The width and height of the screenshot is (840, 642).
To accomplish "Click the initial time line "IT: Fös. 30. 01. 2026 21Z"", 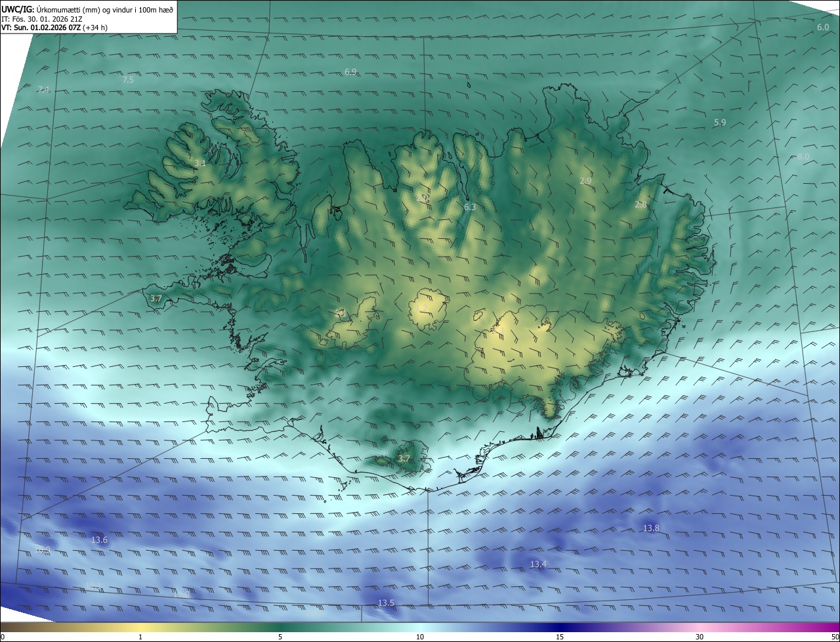I will (x=41, y=18).
